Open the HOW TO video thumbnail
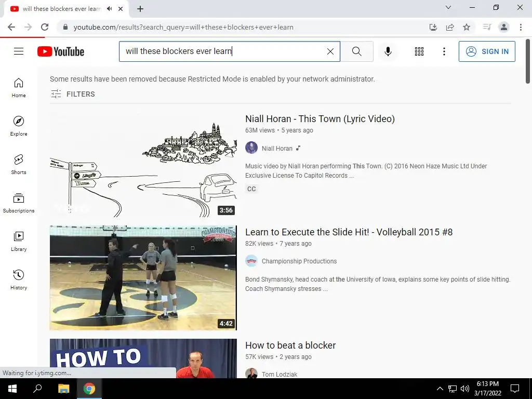 click(143, 358)
